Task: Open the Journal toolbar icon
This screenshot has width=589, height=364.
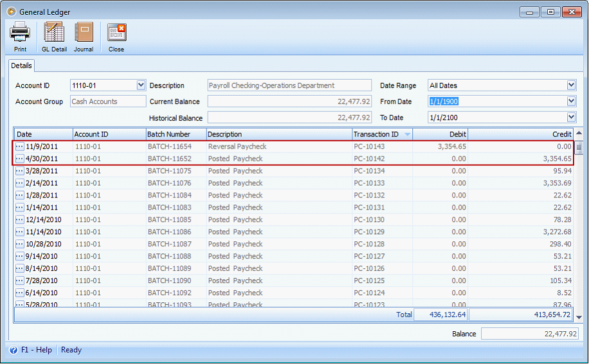Action: pos(84,37)
